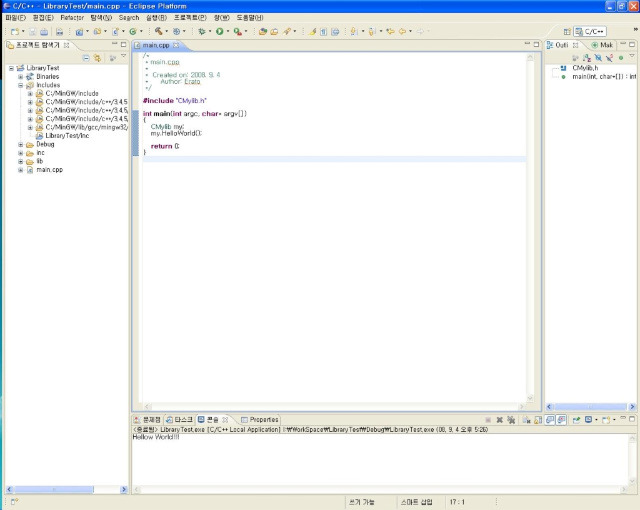Click the External Tools run icon

237,31
